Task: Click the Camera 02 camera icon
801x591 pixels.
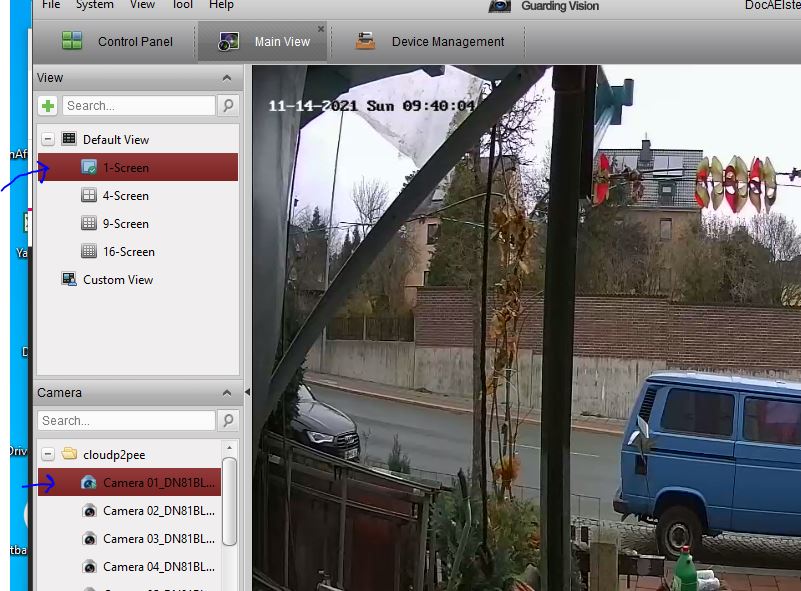Action: click(89, 511)
